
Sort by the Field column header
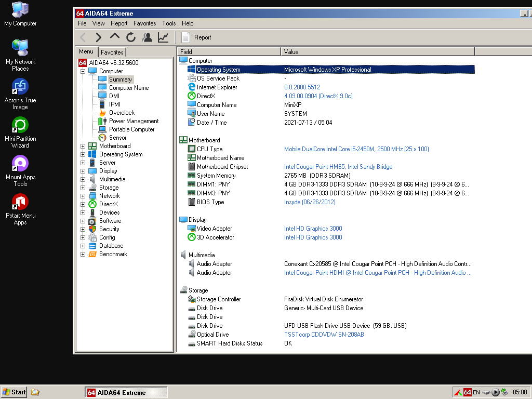pyautogui.click(x=229, y=51)
